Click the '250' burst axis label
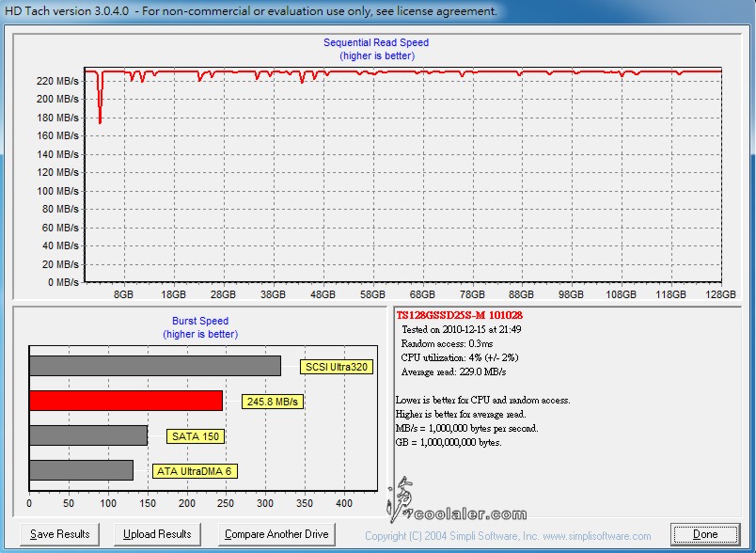The height and width of the screenshot is (553, 756). [226, 503]
